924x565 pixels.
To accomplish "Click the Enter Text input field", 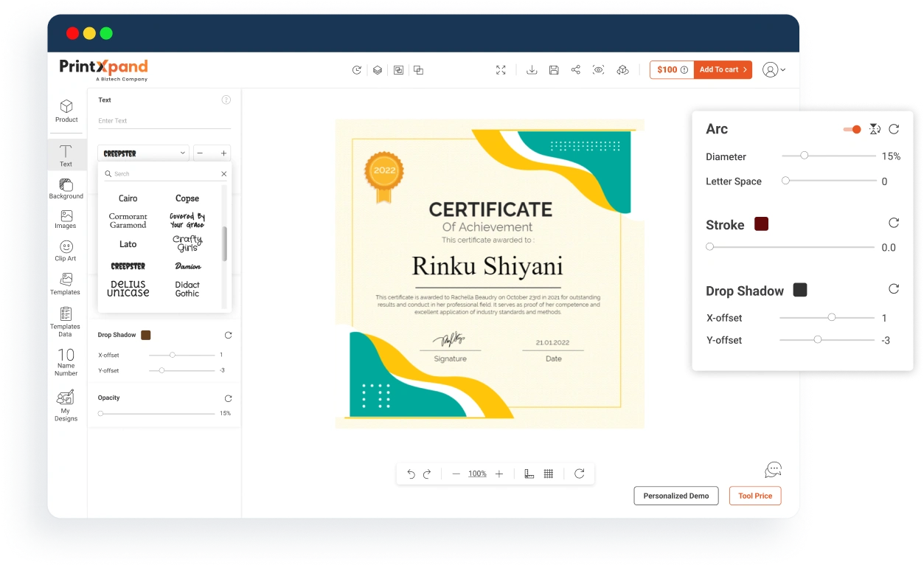I will (164, 121).
